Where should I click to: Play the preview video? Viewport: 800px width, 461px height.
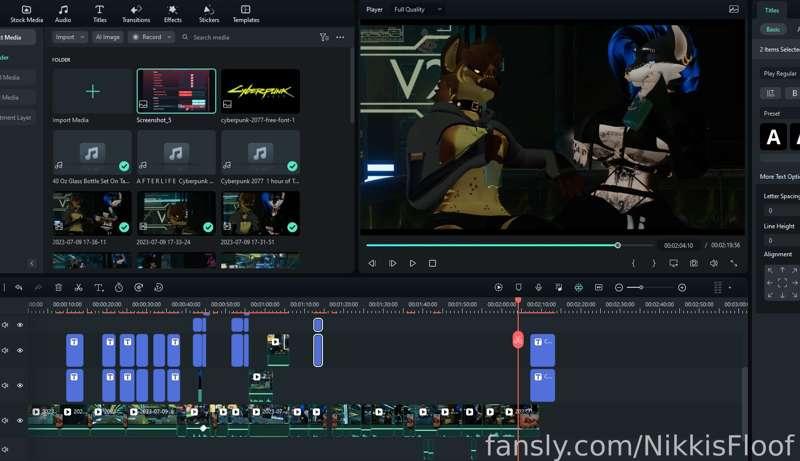pos(412,263)
